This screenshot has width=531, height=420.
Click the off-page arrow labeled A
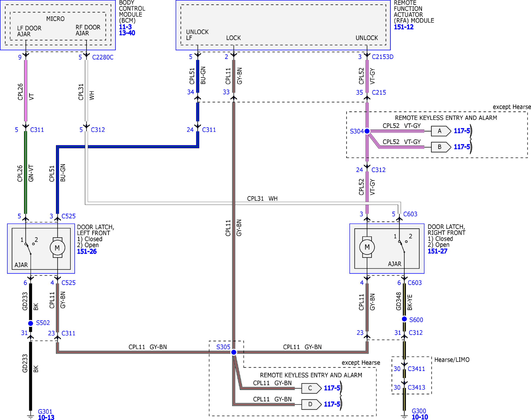click(x=441, y=131)
